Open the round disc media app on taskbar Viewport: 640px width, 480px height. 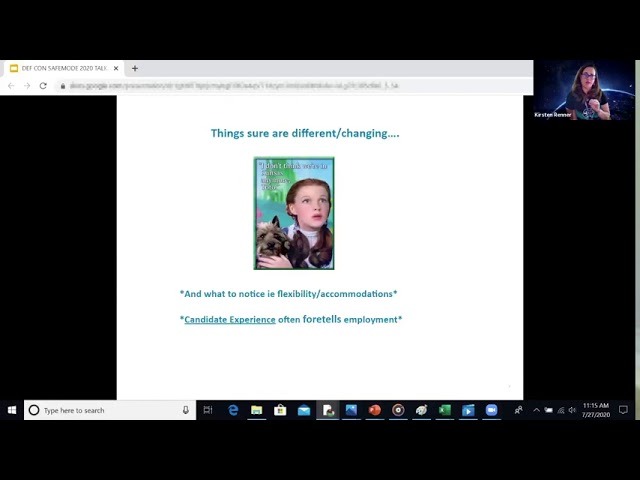click(x=398, y=410)
